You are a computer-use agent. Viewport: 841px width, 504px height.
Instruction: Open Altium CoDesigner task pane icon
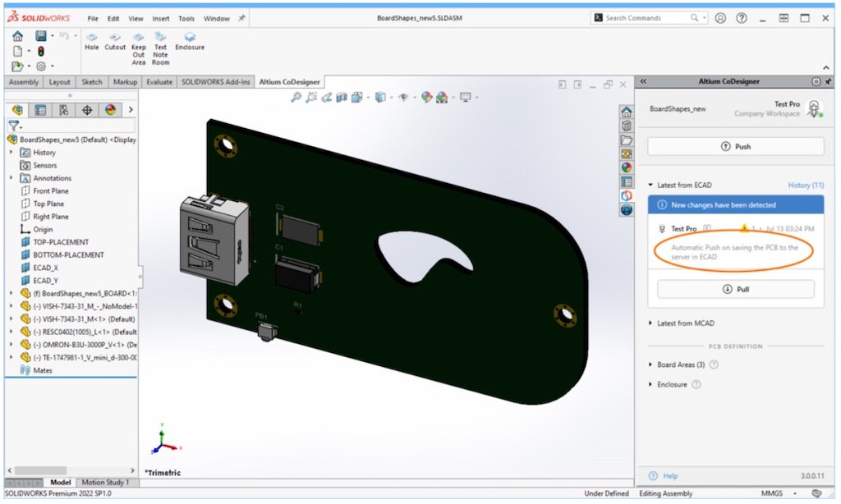626,195
